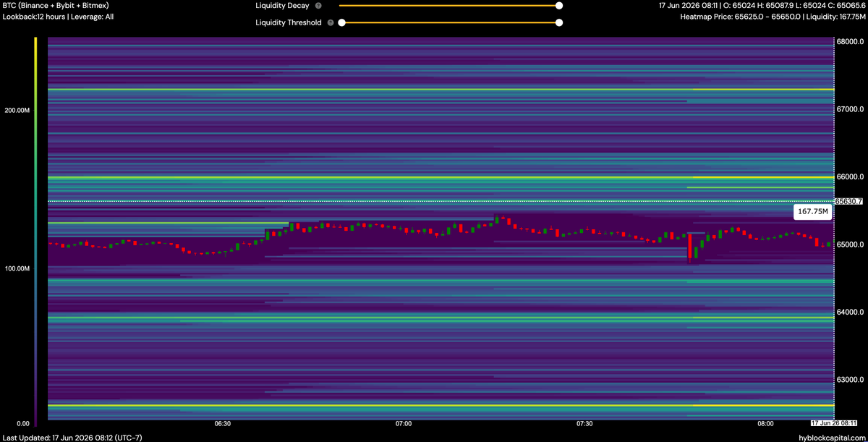Click the large red candle near 07:47
This screenshot has width=868, height=442.
click(x=690, y=247)
